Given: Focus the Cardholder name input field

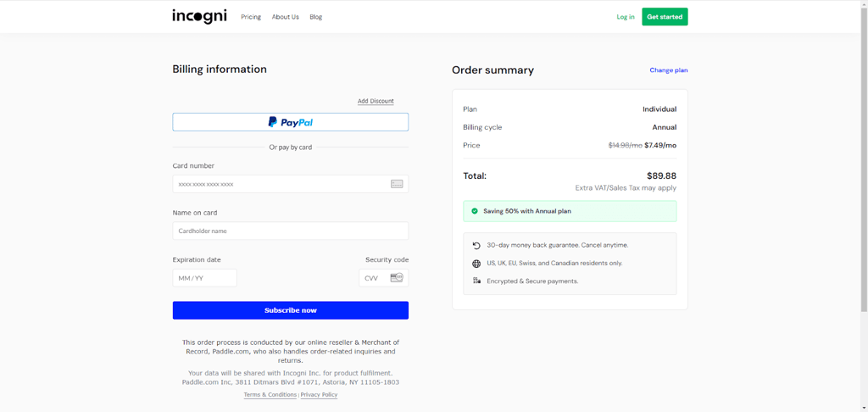Looking at the screenshot, I should 291,231.
